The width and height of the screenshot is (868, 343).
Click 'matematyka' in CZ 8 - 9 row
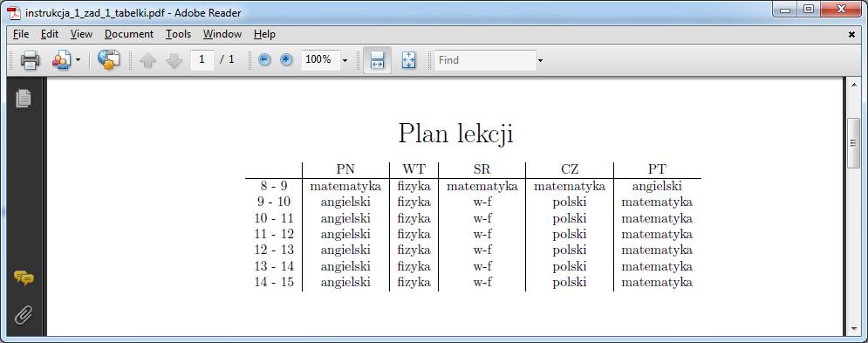569,187
